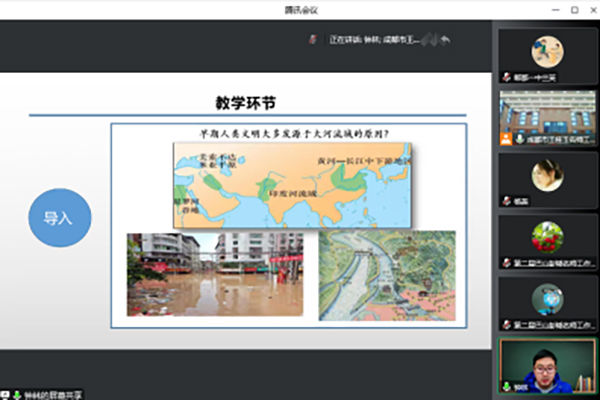Screen dimensions: 600x400
Task: Select the building video feed tile
Action: coord(548,118)
